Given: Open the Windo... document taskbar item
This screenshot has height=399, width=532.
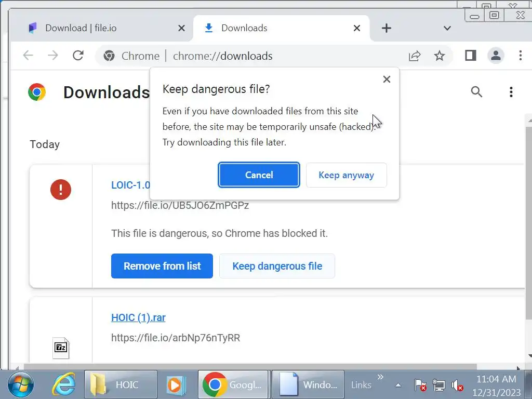Looking at the screenshot, I should pos(308,385).
